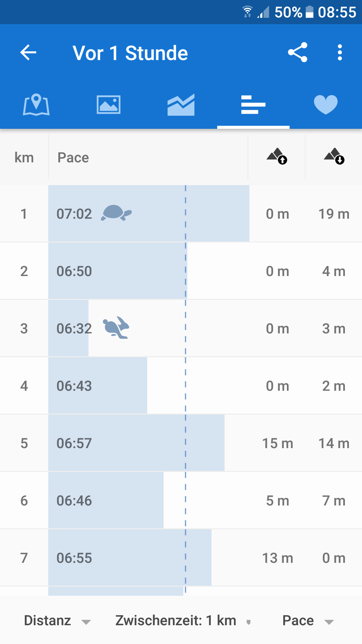Tap the km column header
The height and width of the screenshot is (644, 362).
click(x=24, y=158)
